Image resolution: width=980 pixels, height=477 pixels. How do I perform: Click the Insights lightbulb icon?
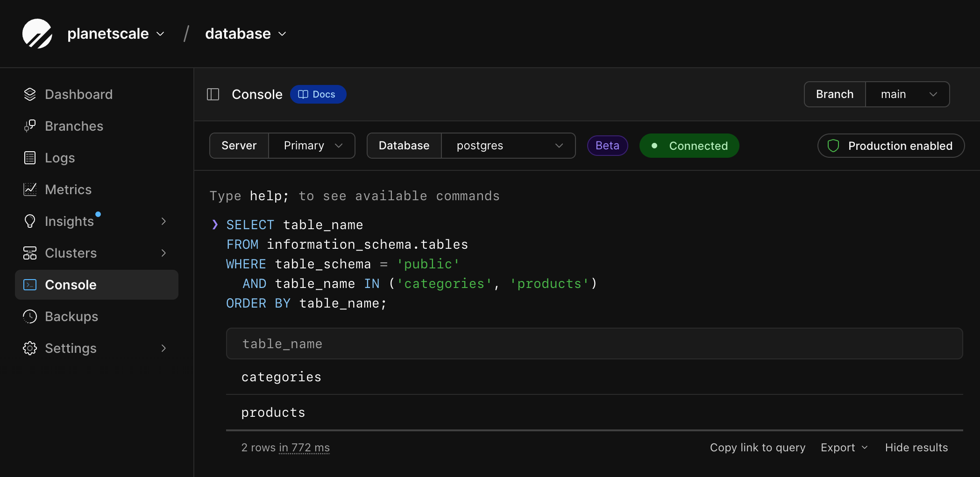coord(30,221)
